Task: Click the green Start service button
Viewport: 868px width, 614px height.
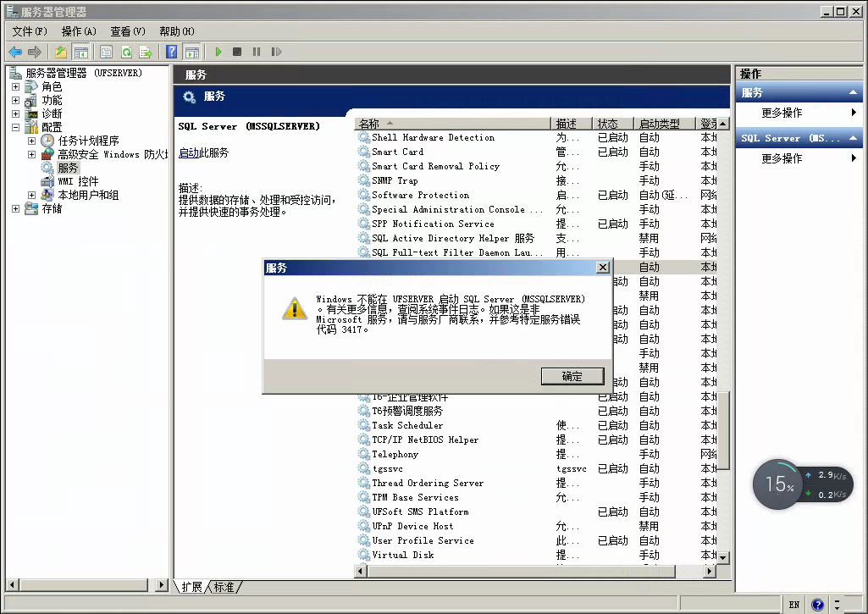Action: [x=218, y=52]
